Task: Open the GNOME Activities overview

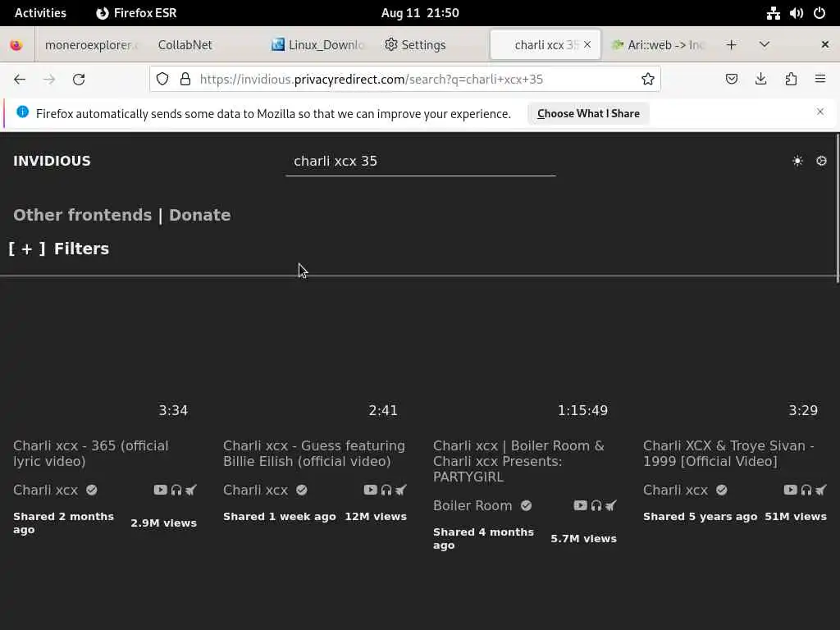Action: [x=40, y=13]
